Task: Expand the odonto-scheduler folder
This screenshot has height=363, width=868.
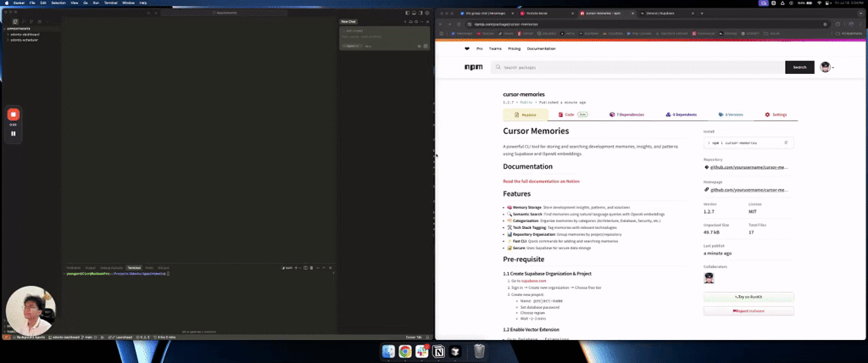Action: click(24, 40)
